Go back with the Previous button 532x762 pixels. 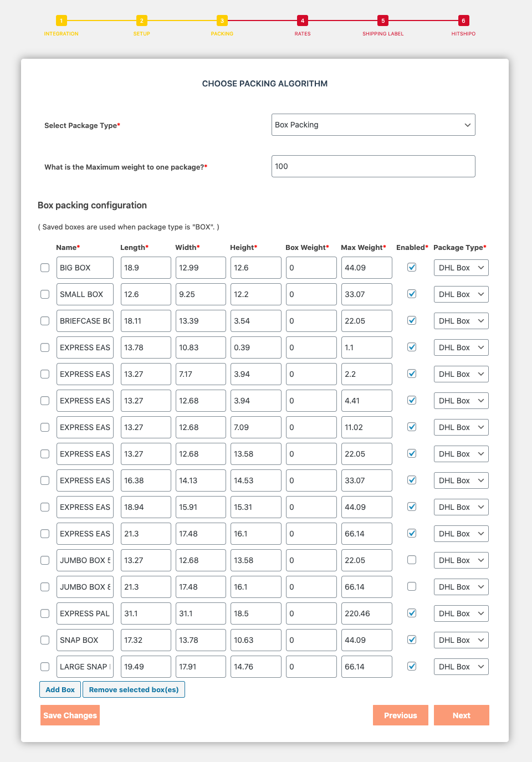point(401,715)
